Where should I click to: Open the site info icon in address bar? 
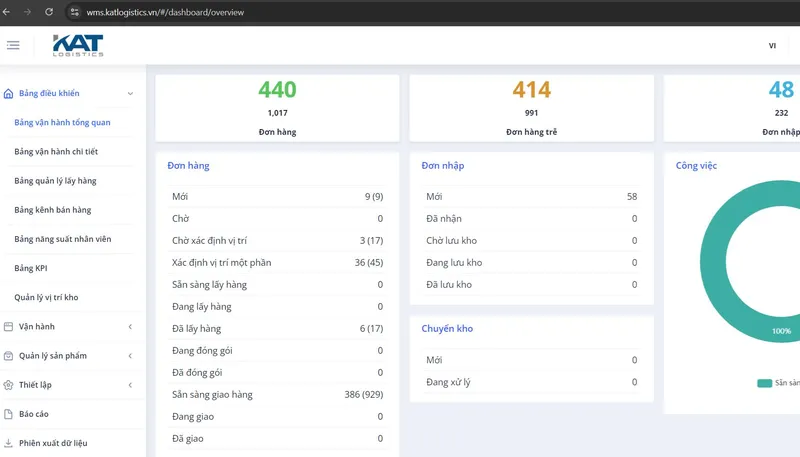[x=74, y=12]
